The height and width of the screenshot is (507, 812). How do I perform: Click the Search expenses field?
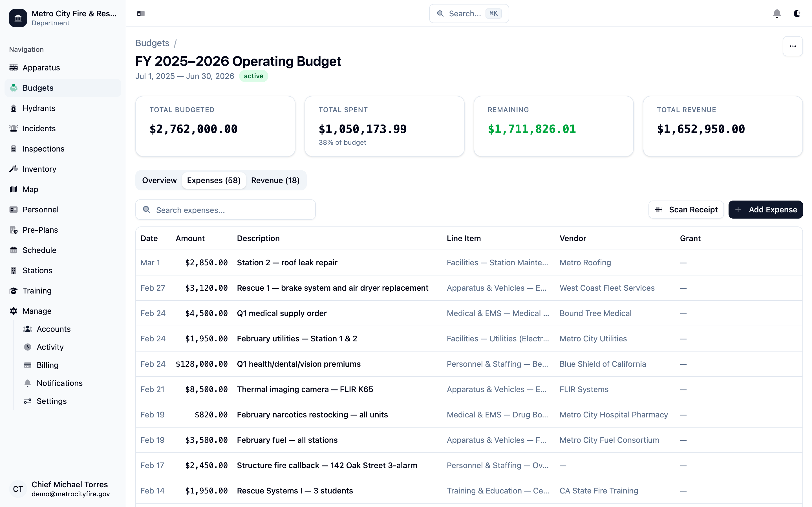[x=225, y=210]
